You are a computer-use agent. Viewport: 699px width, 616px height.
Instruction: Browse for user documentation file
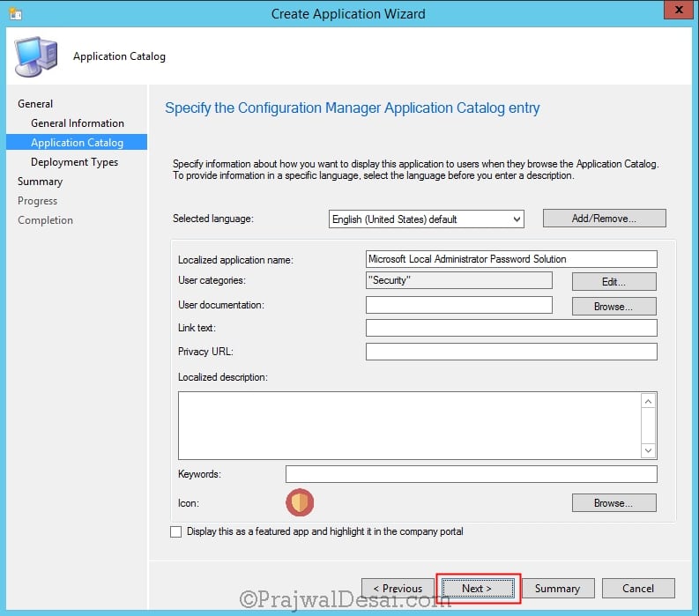coord(613,306)
